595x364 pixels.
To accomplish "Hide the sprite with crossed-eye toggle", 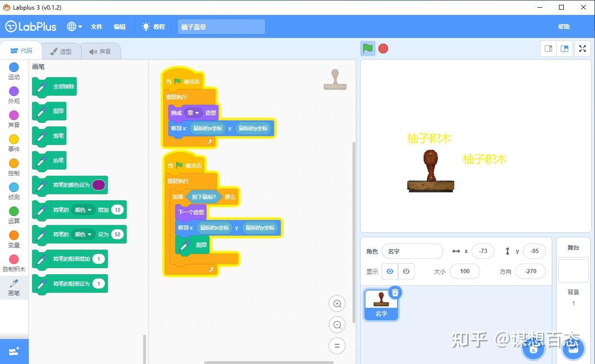I will click(406, 271).
